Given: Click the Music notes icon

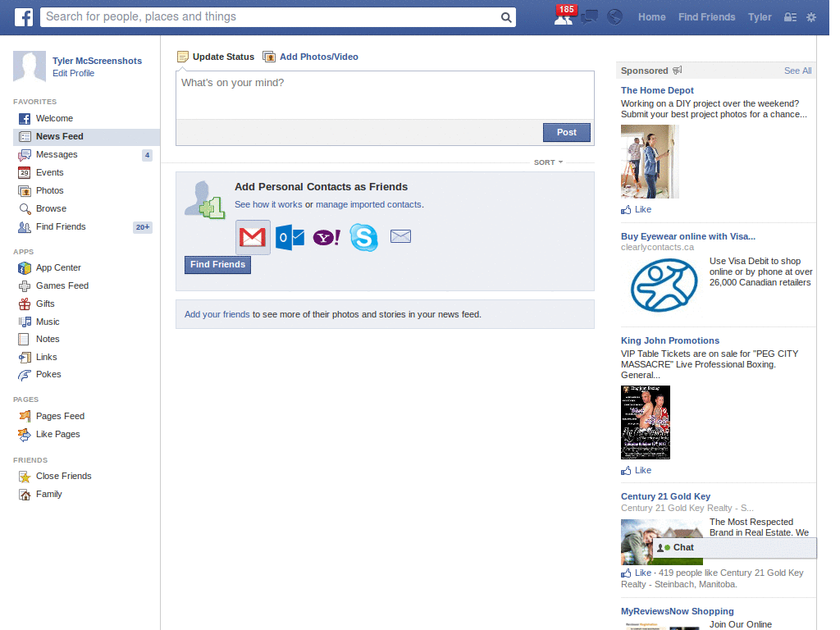Looking at the screenshot, I should coord(25,322).
